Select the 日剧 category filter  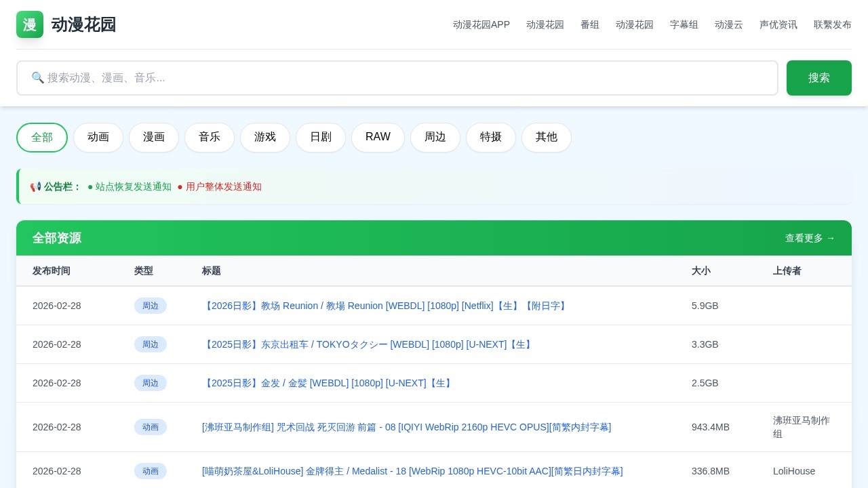pyautogui.click(x=321, y=137)
